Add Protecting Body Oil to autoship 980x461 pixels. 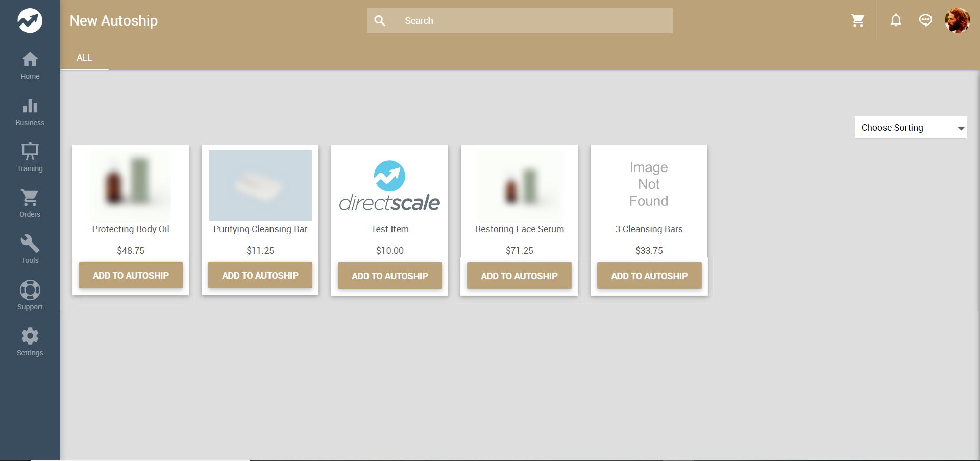pyautogui.click(x=131, y=276)
